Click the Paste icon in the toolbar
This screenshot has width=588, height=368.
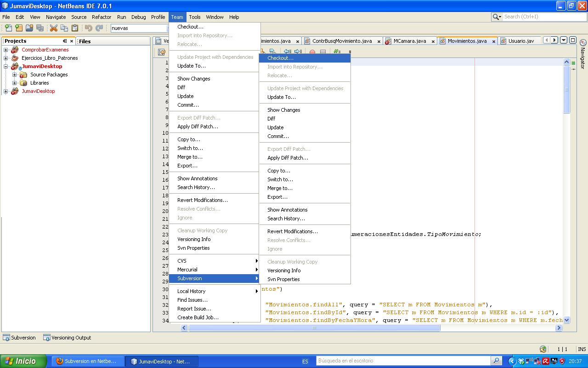[x=74, y=28]
